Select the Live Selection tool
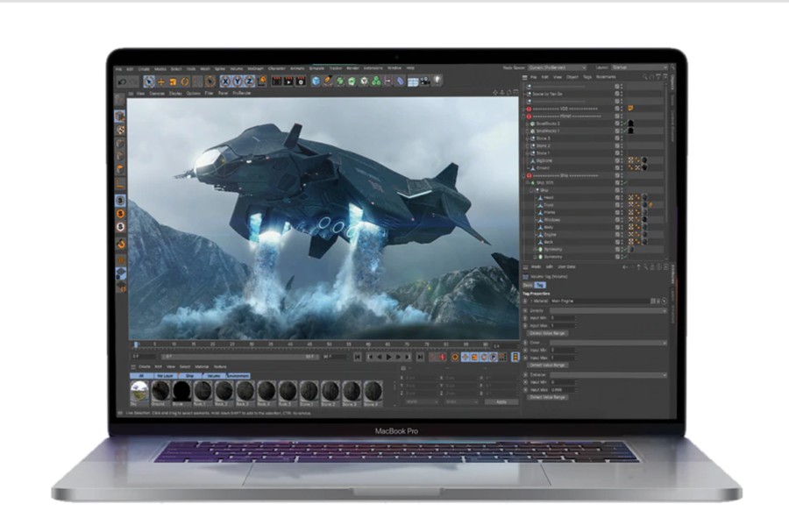This screenshot has width=789, height=532. point(149,81)
